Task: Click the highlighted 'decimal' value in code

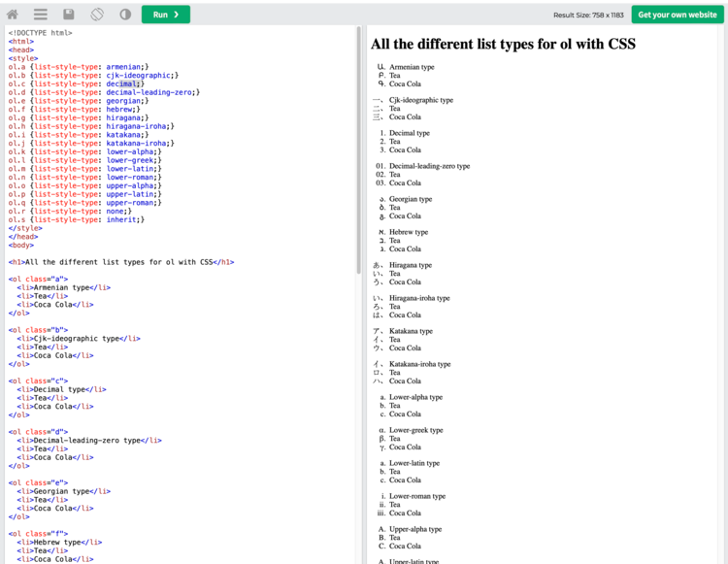Action: tap(123, 83)
